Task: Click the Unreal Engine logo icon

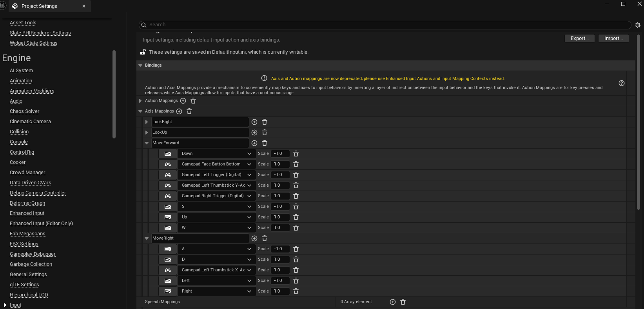Action: [3, 6]
